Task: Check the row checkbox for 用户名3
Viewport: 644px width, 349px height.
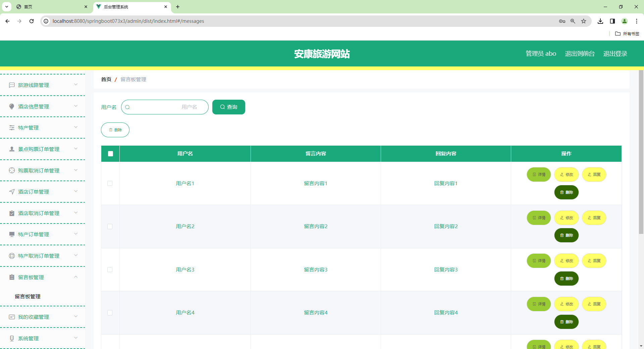Action: 110,269
